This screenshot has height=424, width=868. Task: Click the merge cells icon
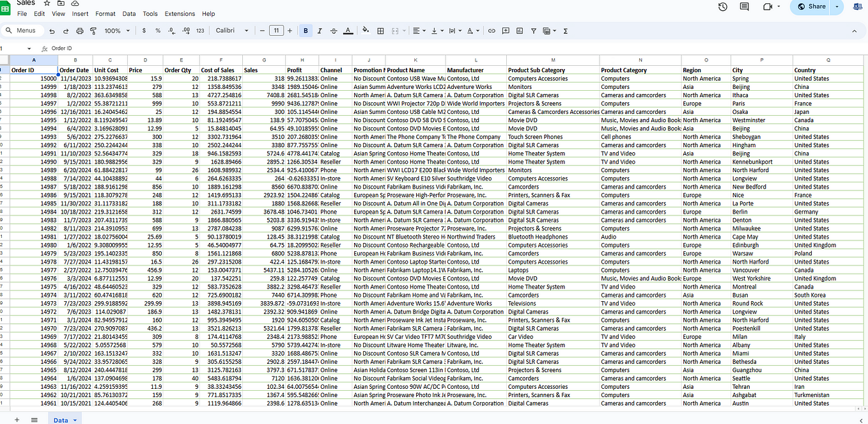click(x=394, y=31)
